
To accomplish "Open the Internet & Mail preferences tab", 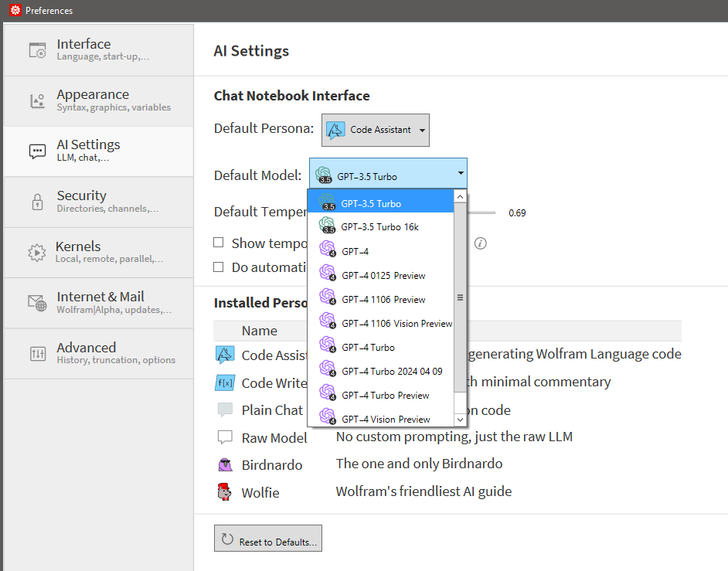I will tap(98, 303).
